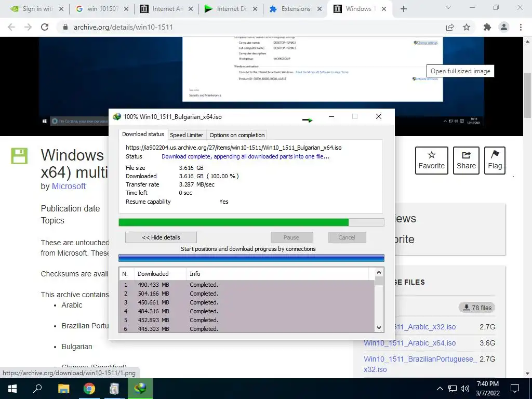The image size is (532, 399).
Task: Reload the archive.org page
Action: click(x=45, y=27)
